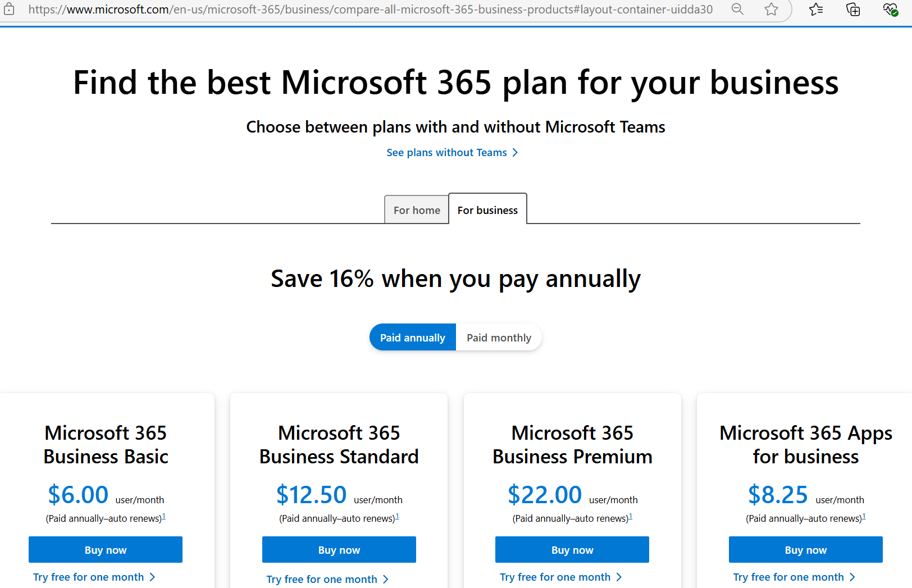
Task: Open the Favorites list icon
Action: tap(816, 9)
